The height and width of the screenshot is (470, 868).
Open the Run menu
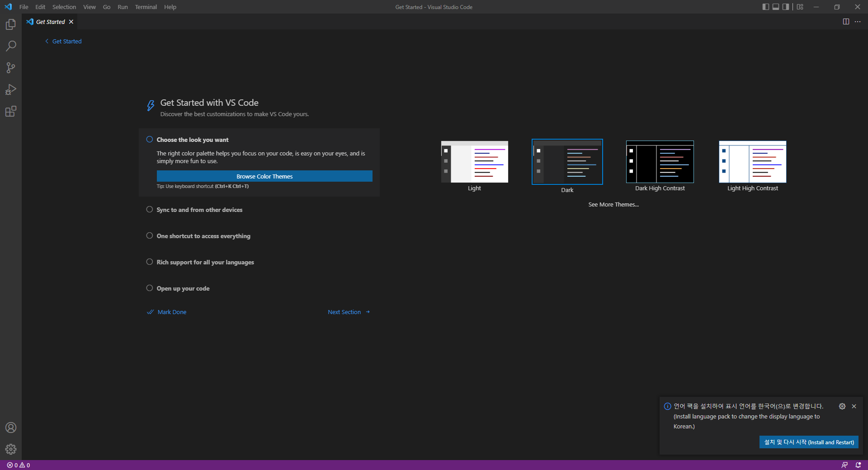click(x=123, y=7)
